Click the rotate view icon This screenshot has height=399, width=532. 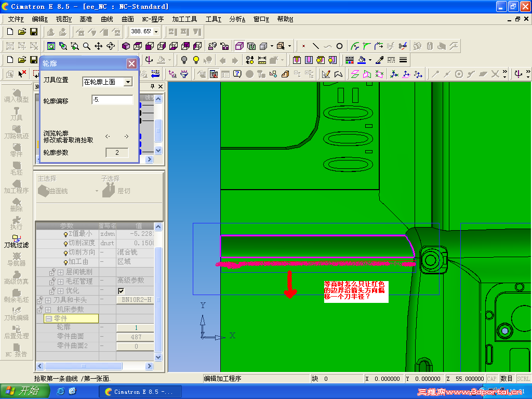coord(111,46)
